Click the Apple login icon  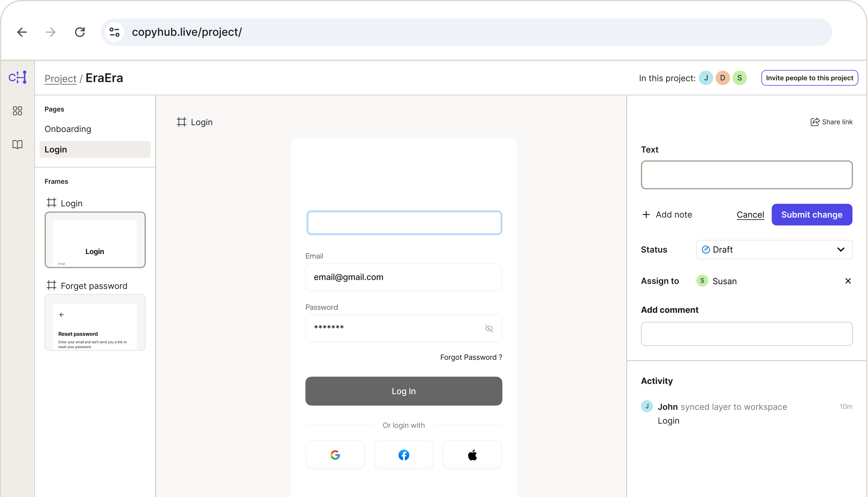click(x=473, y=455)
